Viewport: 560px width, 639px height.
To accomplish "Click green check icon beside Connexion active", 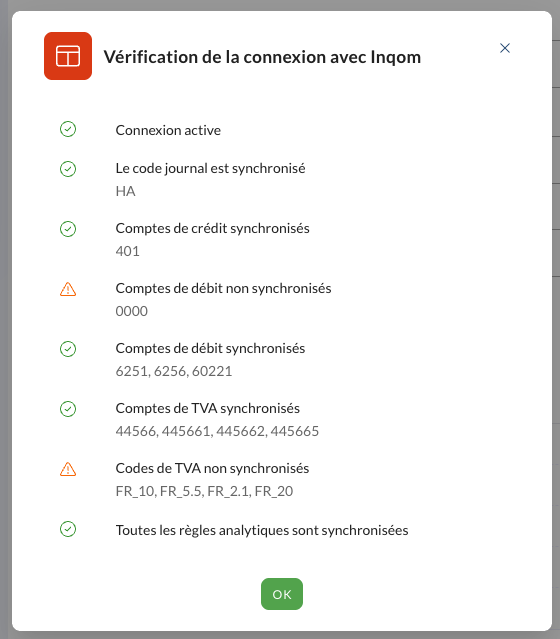I will tap(68, 129).
